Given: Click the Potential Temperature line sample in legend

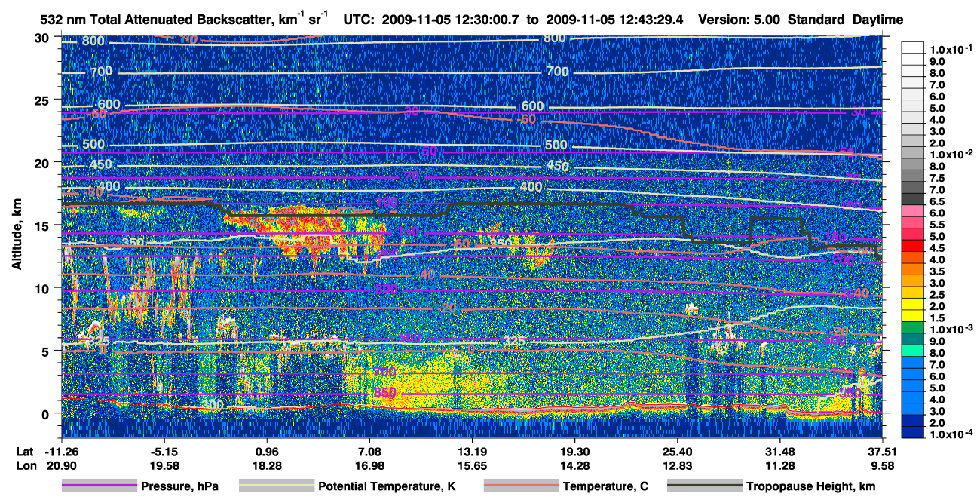Looking at the screenshot, I should click(276, 486).
